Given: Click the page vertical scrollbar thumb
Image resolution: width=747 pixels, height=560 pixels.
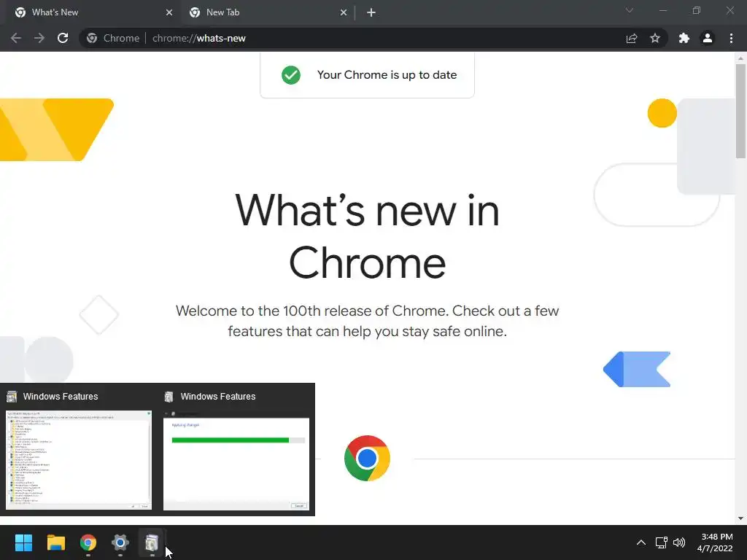Looking at the screenshot, I should [x=740, y=111].
